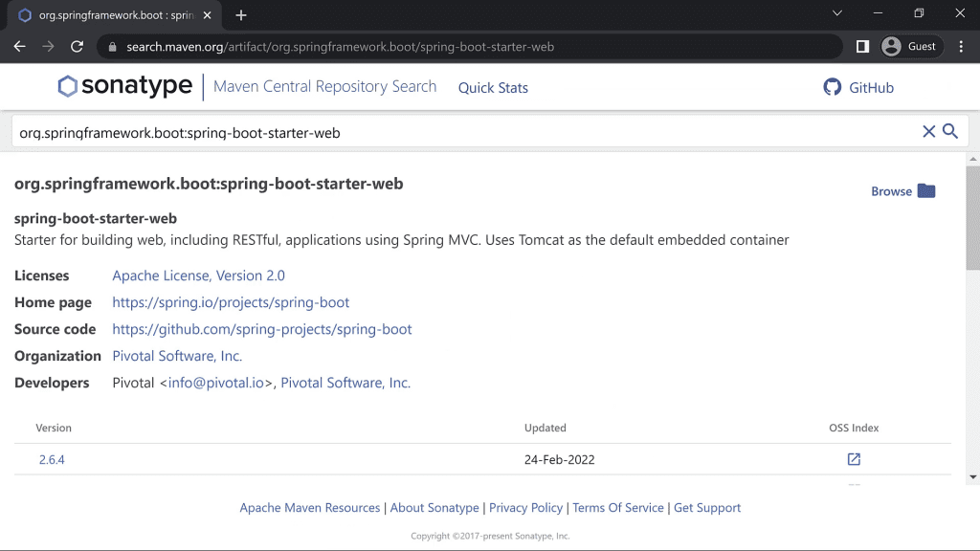Click the search magnifier icon
The image size is (980, 551).
pos(950,132)
